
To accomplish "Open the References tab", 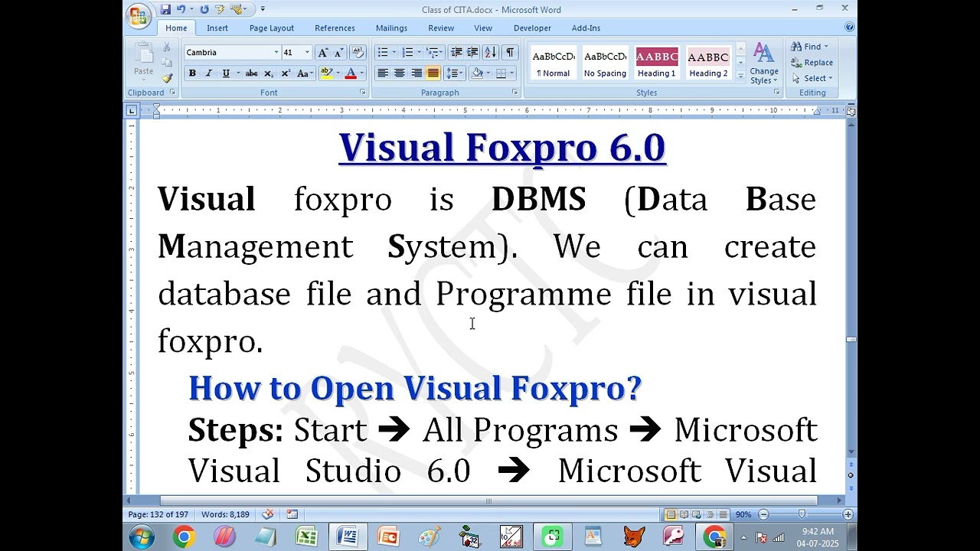I will (335, 28).
